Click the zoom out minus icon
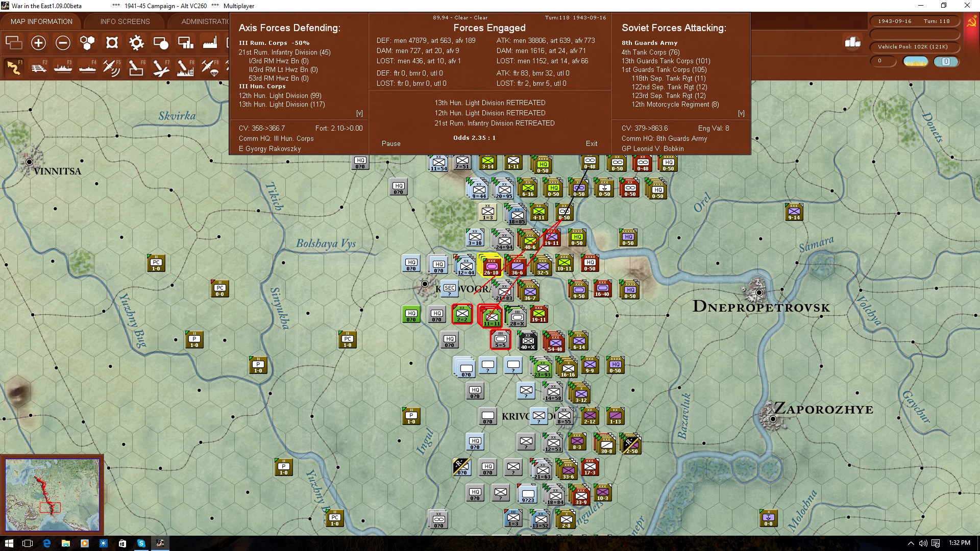Image resolution: width=980 pixels, height=551 pixels. [63, 43]
